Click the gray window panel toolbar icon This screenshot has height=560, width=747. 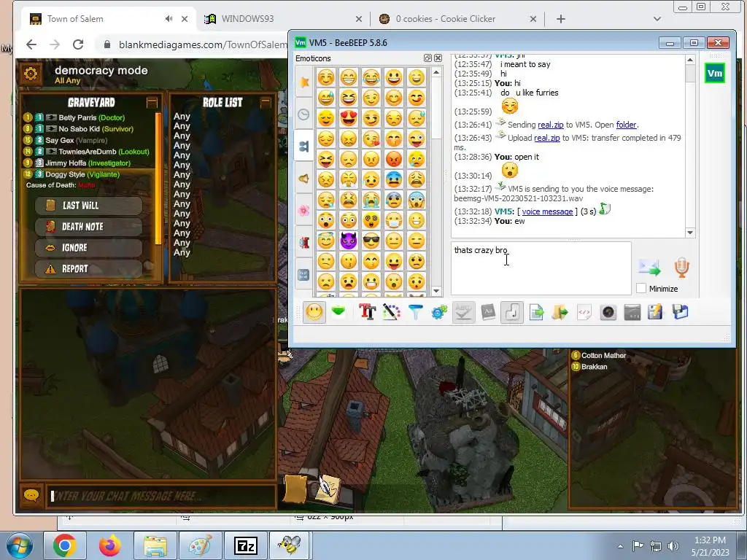tap(632, 312)
